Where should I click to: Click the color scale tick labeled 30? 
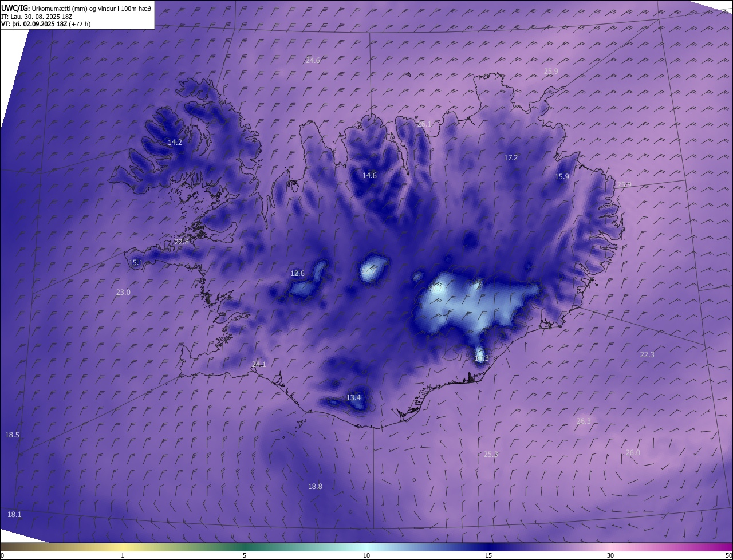click(x=610, y=555)
